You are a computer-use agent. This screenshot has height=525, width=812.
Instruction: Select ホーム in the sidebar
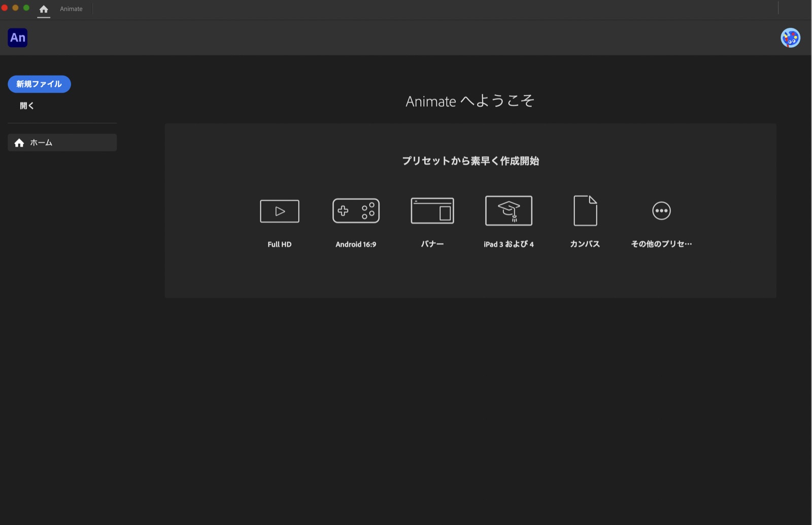[62, 143]
